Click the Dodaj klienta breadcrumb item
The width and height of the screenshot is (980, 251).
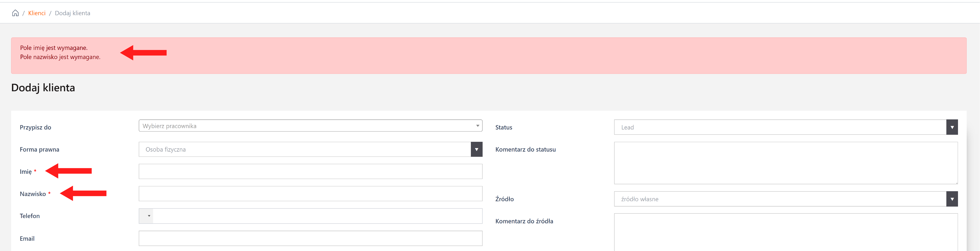[72, 13]
